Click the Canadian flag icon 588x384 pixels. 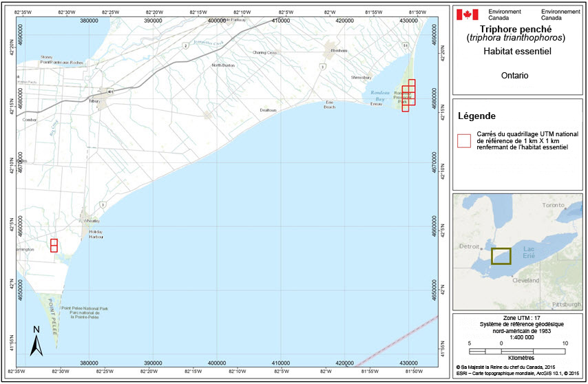click(x=468, y=14)
